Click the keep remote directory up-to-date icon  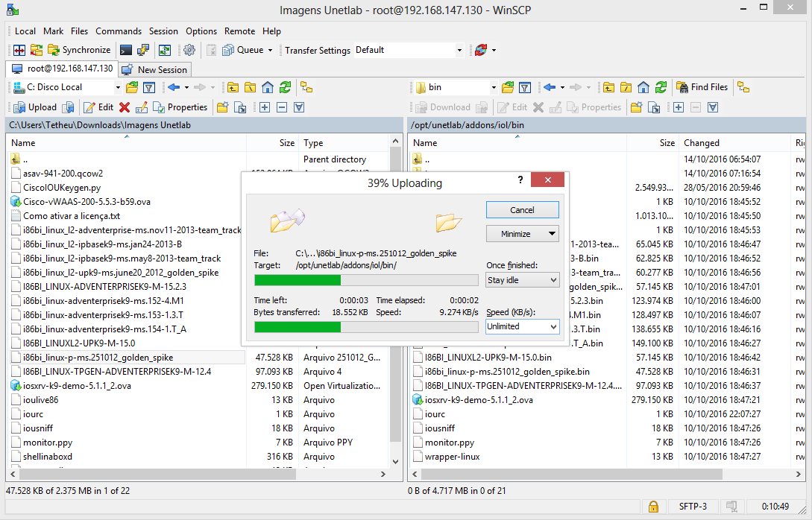[x=165, y=50]
